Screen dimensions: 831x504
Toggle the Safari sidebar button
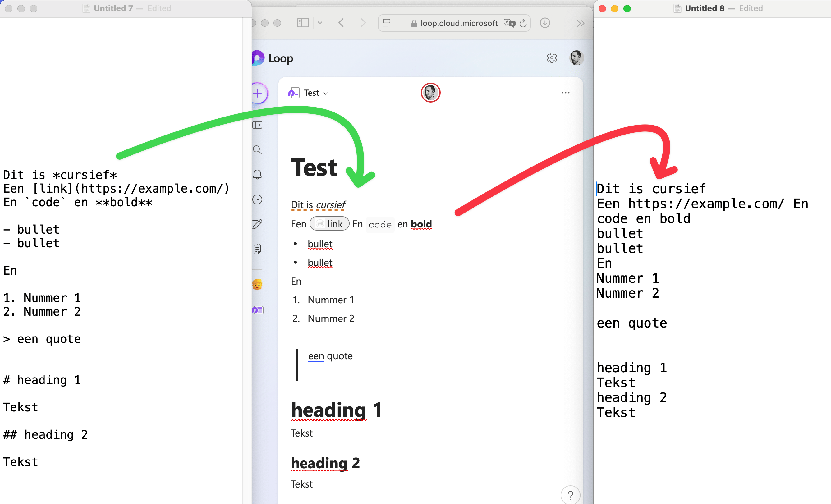(303, 23)
